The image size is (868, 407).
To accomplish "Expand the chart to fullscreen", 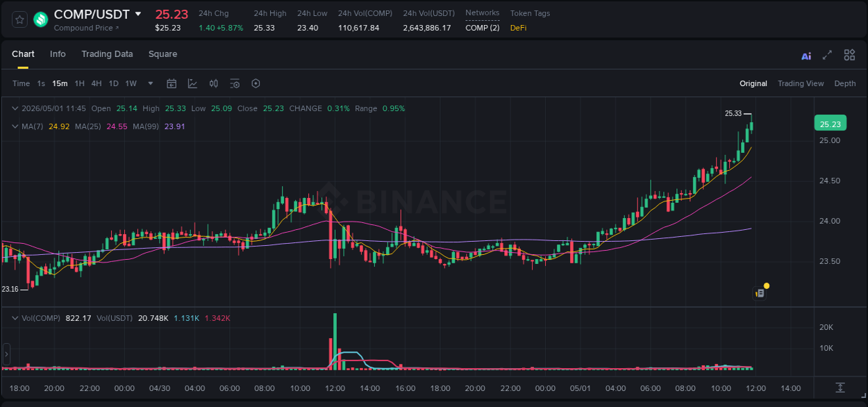I will (827, 55).
